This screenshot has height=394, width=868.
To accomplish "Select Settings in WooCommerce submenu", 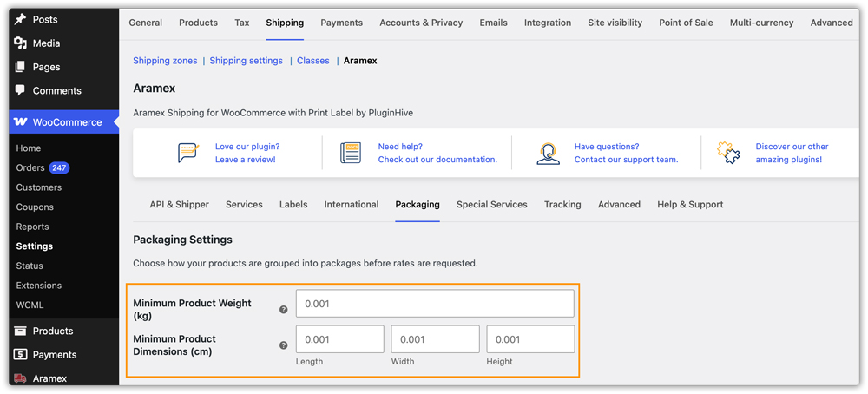I will (x=35, y=246).
